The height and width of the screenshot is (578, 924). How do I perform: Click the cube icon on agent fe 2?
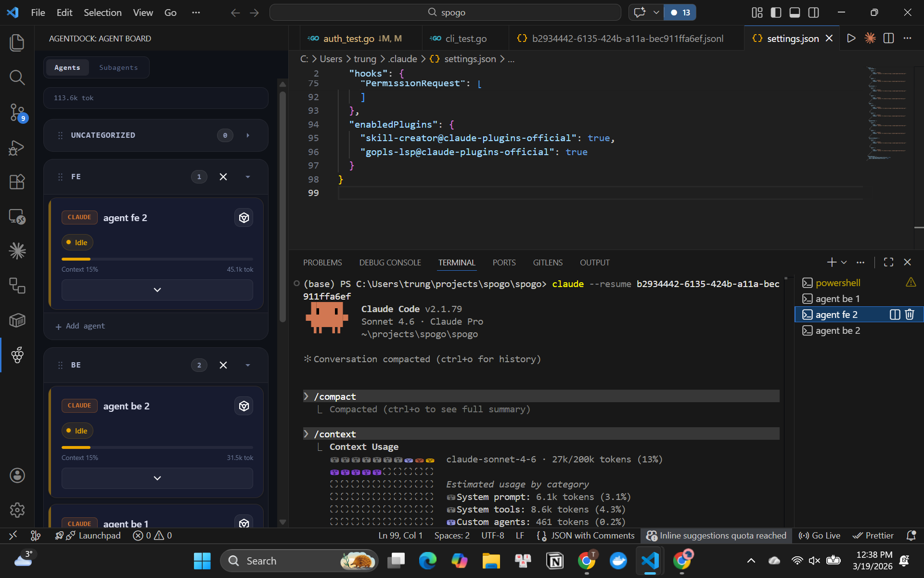click(x=244, y=218)
